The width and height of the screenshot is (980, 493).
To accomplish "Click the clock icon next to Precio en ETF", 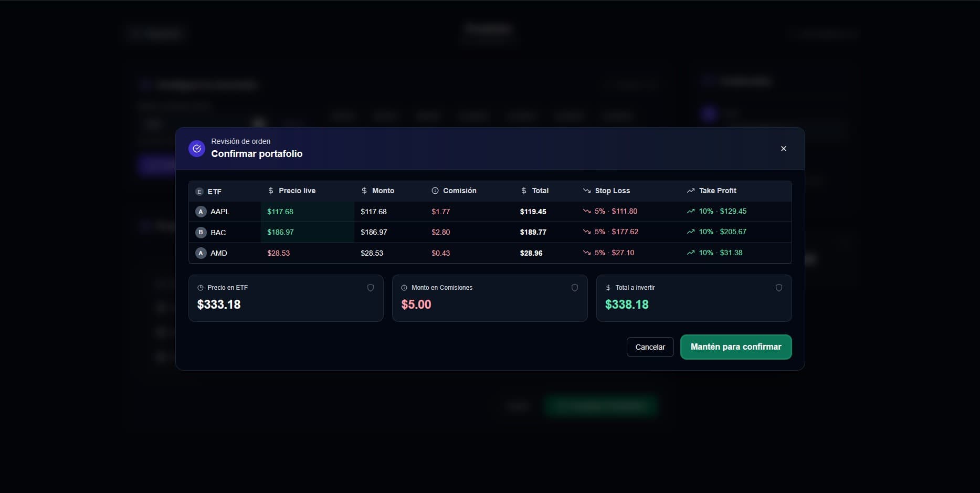I will click(x=201, y=288).
